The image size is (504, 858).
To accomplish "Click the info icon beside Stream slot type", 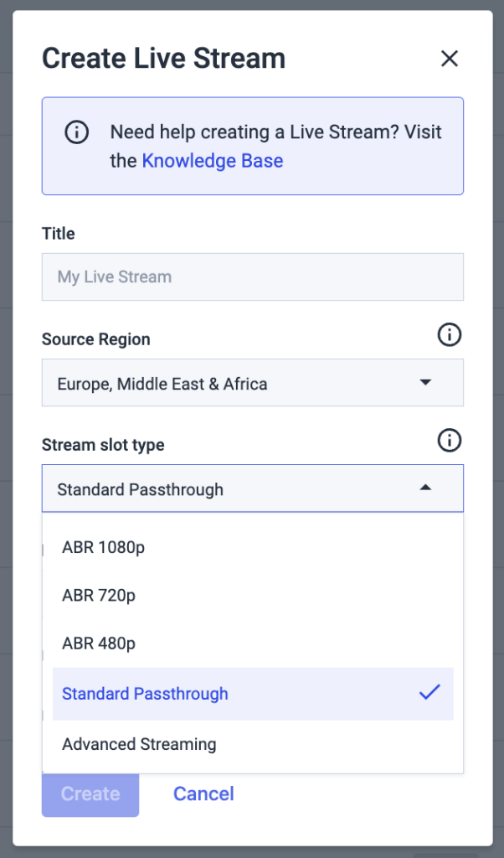I will click(x=450, y=440).
